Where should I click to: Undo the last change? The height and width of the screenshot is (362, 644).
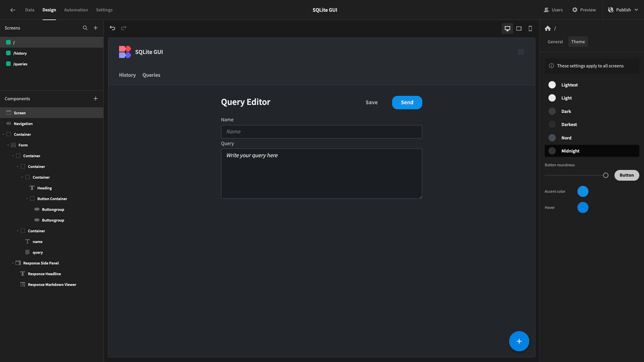[x=112, y=28]
